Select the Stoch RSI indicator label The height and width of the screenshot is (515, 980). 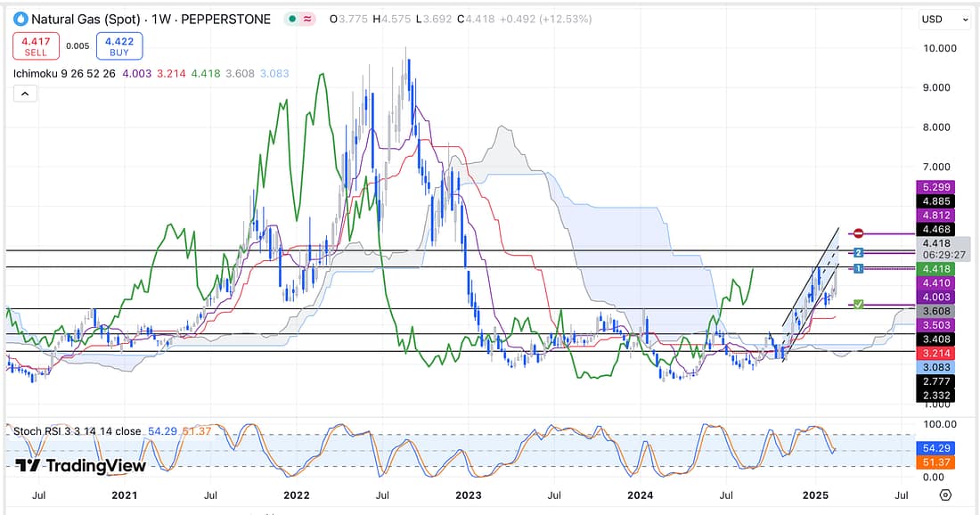77,431
